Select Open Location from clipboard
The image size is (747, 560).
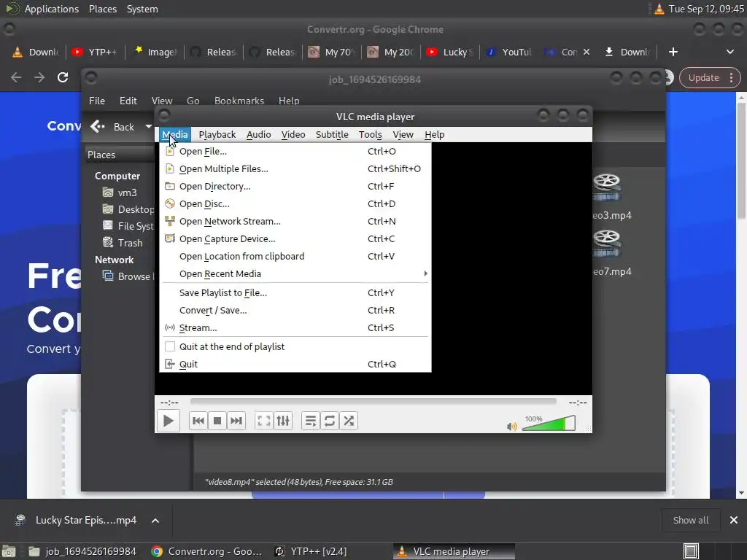(x=295, y=256)
